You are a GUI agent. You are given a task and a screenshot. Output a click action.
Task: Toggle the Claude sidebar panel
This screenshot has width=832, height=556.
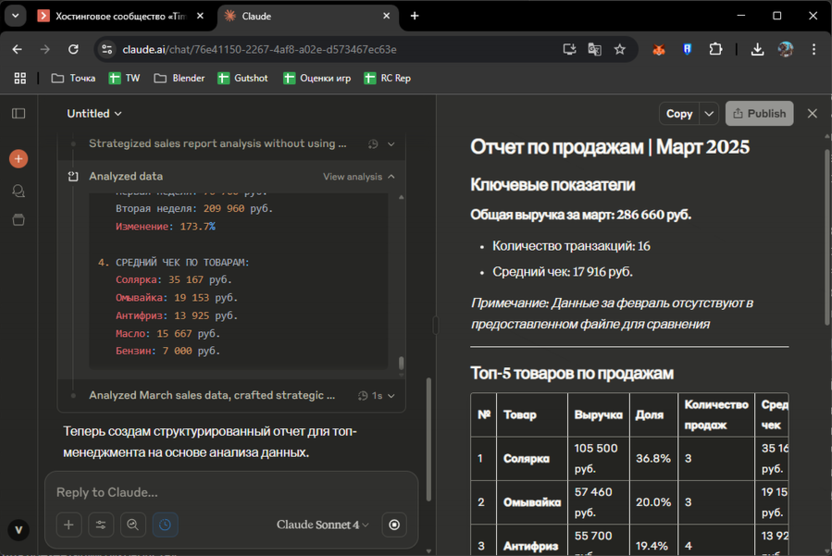tap(18, 114)
